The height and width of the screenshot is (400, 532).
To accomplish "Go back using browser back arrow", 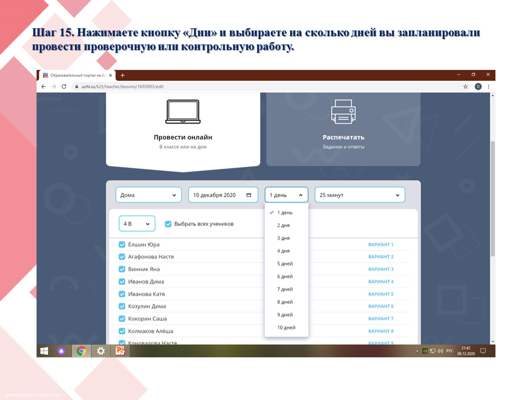I will (43, 87).
